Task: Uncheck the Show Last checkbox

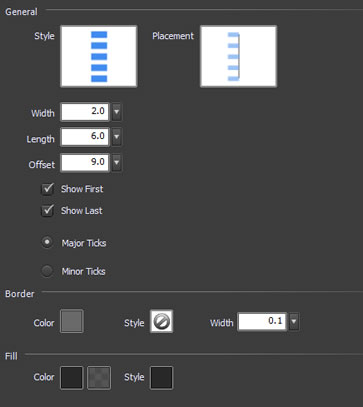Action: [47, 211]
